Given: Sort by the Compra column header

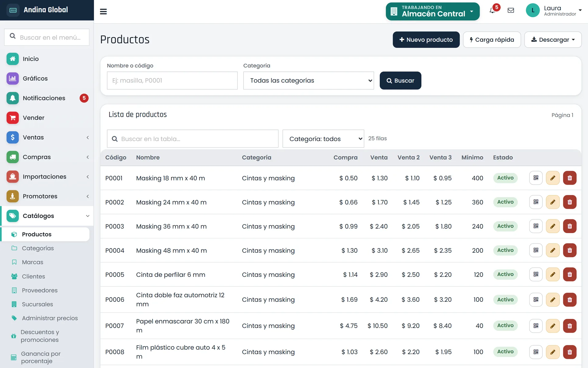Looking at the screenshot, I should [x=345, y=158].
